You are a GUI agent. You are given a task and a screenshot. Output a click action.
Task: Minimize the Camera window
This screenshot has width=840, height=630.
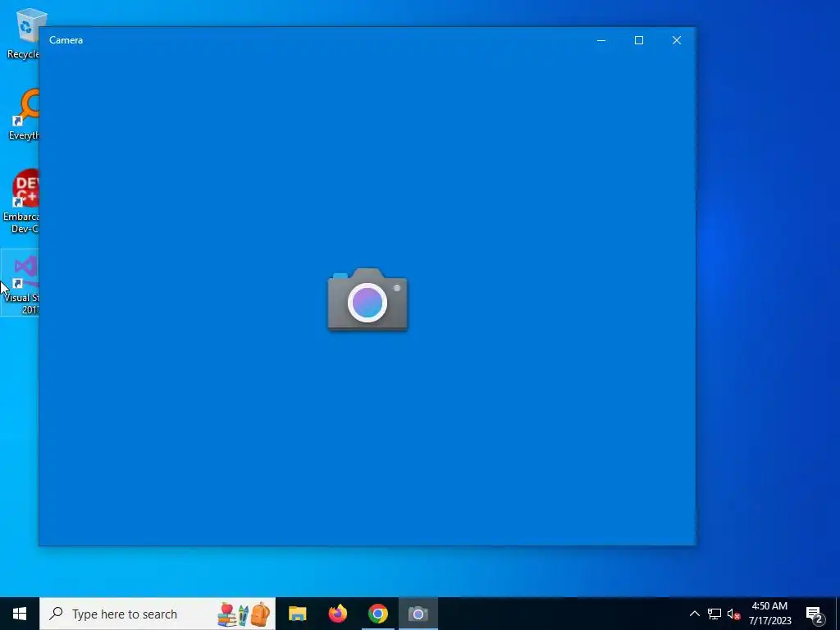(x=601, y=40)
